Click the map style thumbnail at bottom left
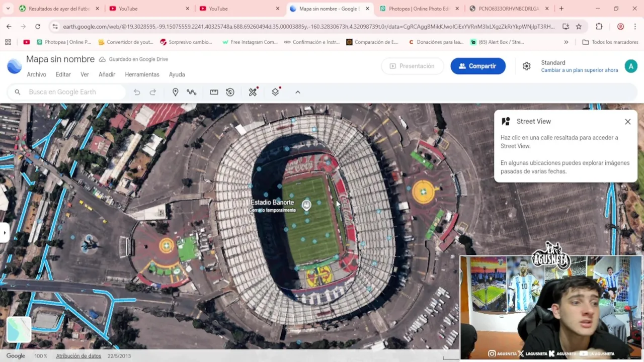This screenshot has width=644, height=362. pos(19,329)
